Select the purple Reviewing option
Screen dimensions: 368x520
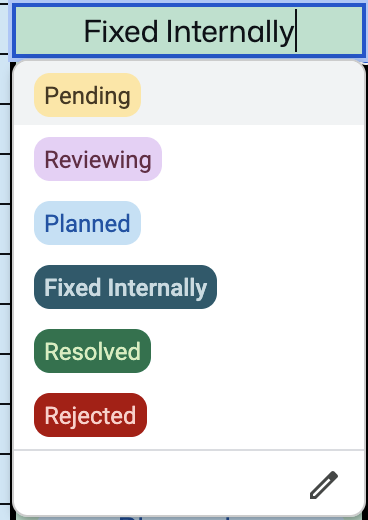point(98,159)
